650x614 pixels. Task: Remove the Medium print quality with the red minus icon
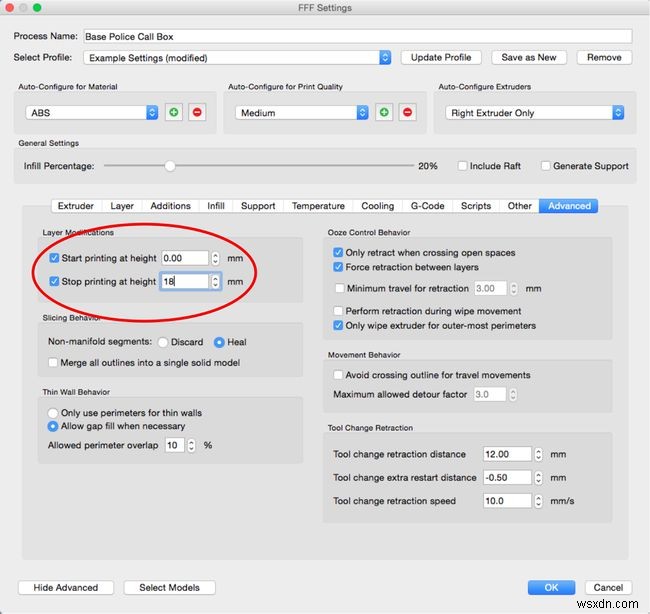pyautogui.click(x=407, y=112)
